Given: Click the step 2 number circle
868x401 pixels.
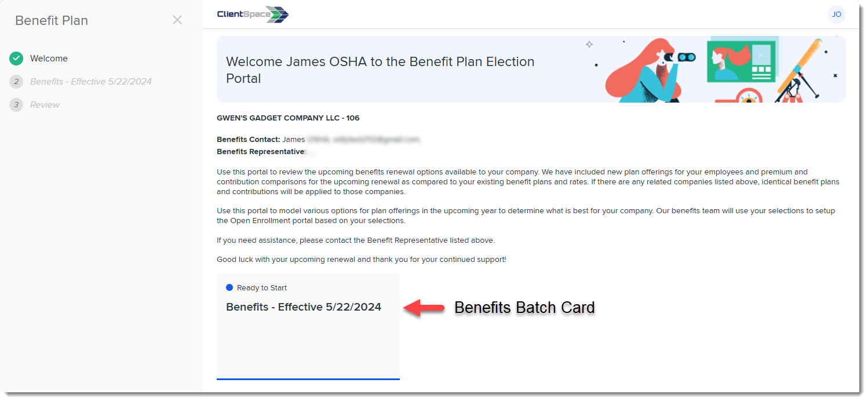Looking at the screenshot, I should coord(16,82).
